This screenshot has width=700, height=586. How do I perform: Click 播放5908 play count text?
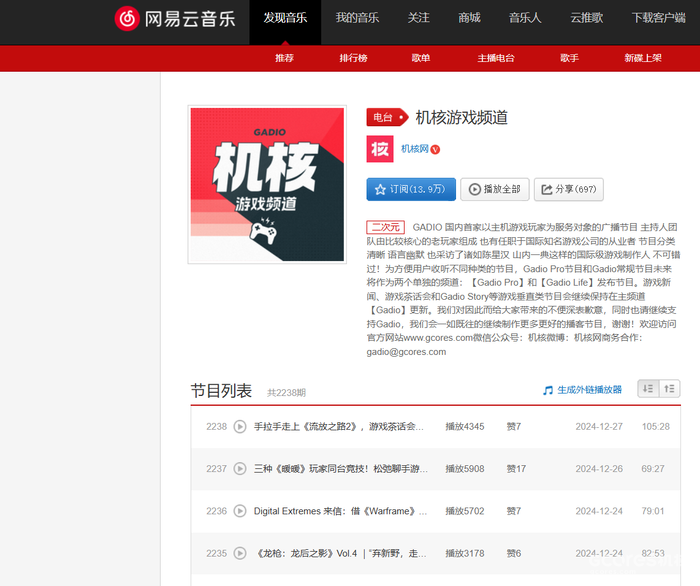[x=465, y=469]
